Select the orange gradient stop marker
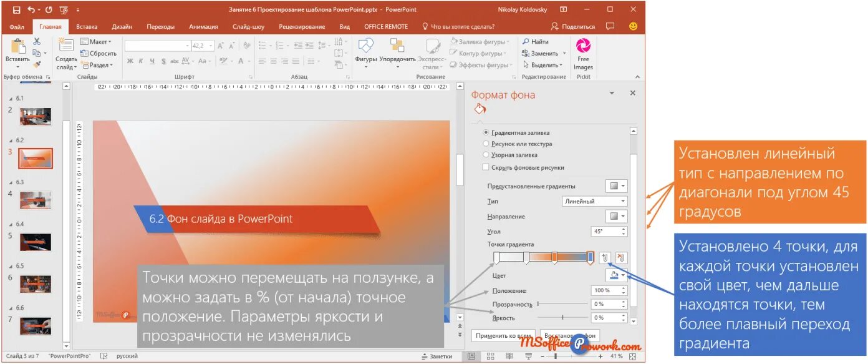The image size is (868, 364). pyautogui.click(x=554, y=258)
